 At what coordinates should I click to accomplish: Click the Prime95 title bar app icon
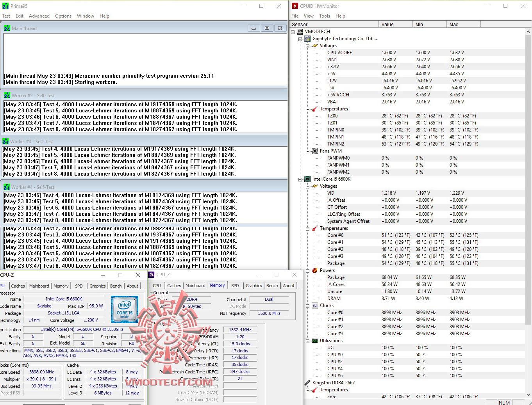click(x=5, y=6)
